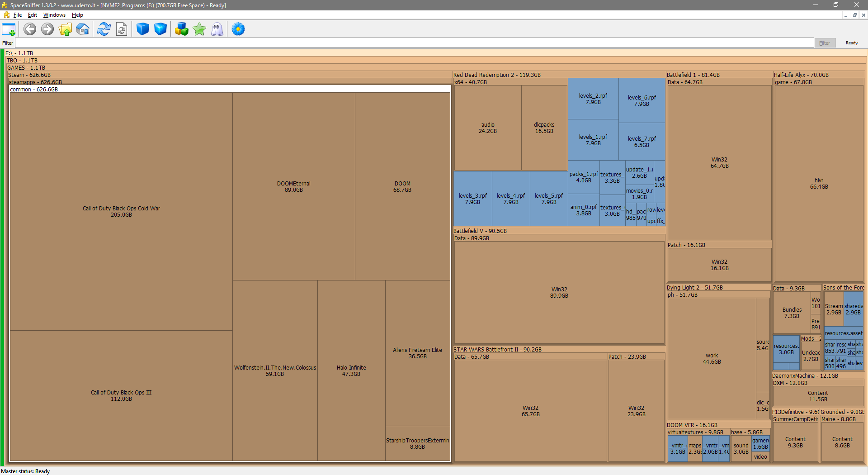Click the audio 24.2GB folder block
This screenshot has width=868, height=475.
[488, 128]
